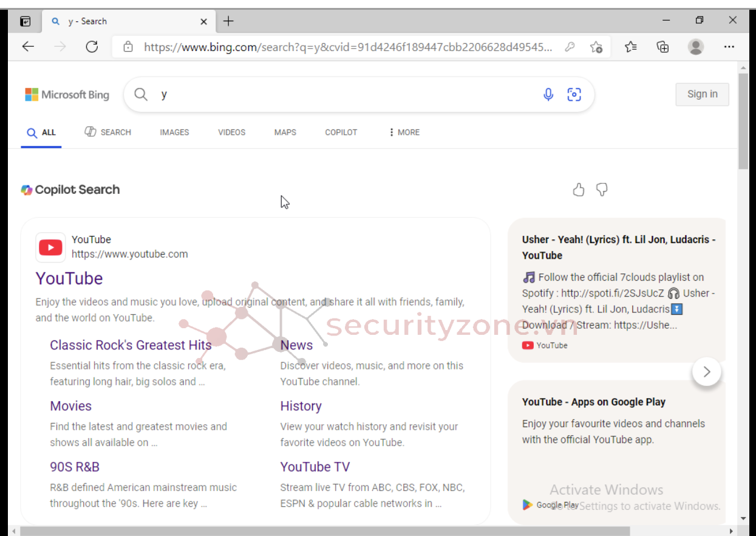Show next carousel card with arrow
The image size is (756, 536).
click(x=706, y=372)
